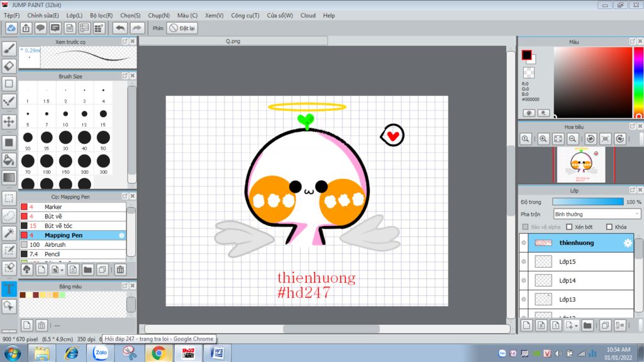
Task: Open the Pha trộn blend mode dropdown
Action: 597,214
